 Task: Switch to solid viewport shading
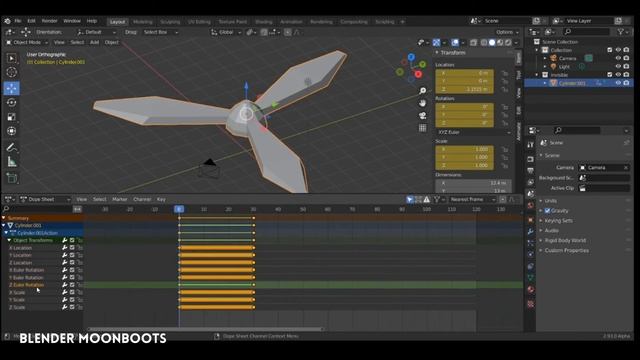click(x=492, y=42)
